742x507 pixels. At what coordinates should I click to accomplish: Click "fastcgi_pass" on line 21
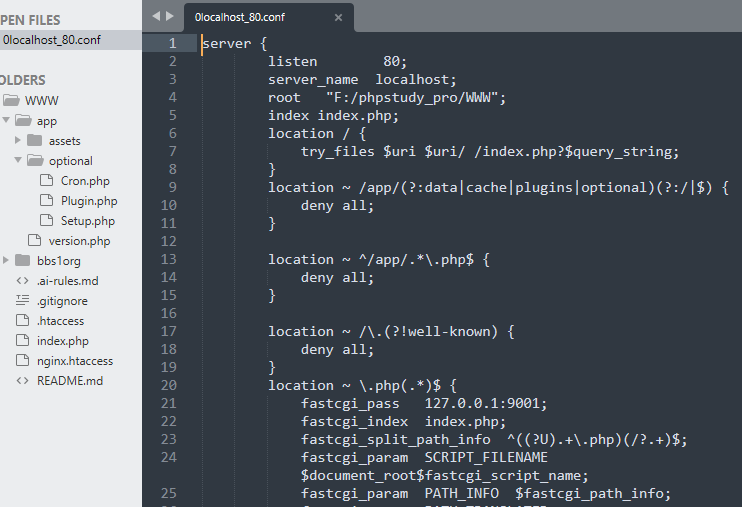tap(350, 403)
